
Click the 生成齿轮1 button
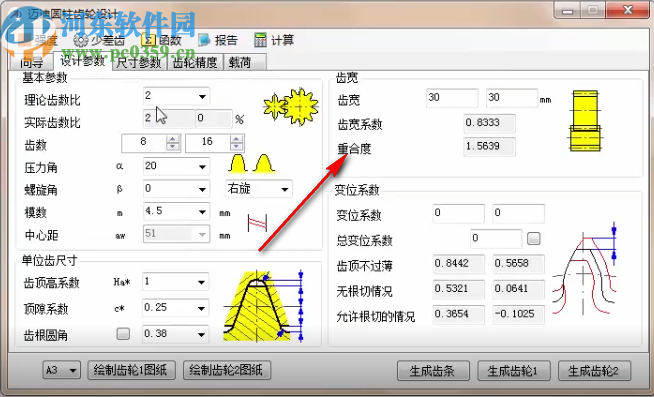[513, 371]
